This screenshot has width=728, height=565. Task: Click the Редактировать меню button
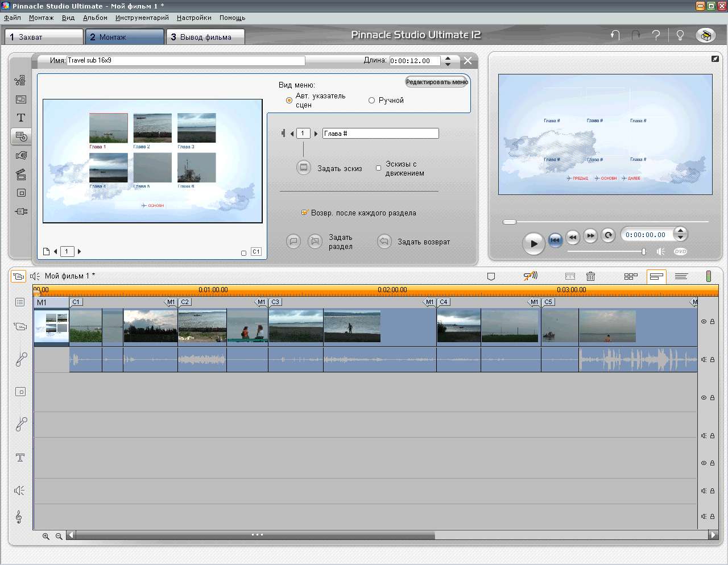click(x=436, y=82)
